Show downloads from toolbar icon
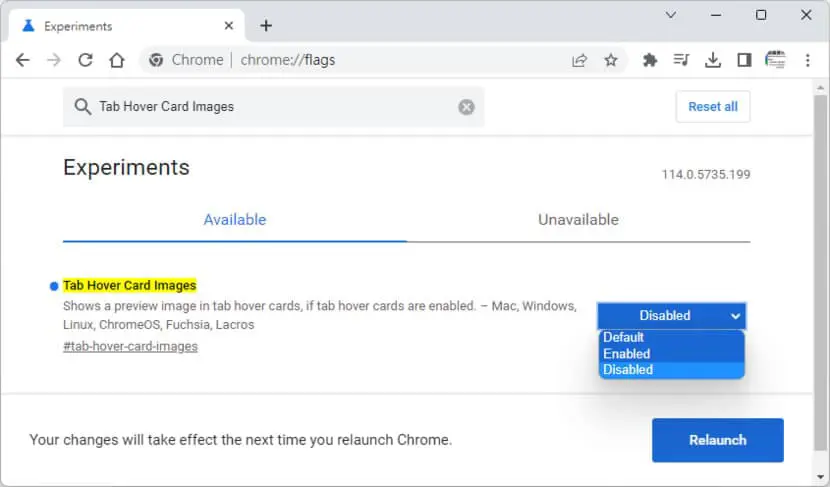The image size is (830, 487). tap(713, 60)
